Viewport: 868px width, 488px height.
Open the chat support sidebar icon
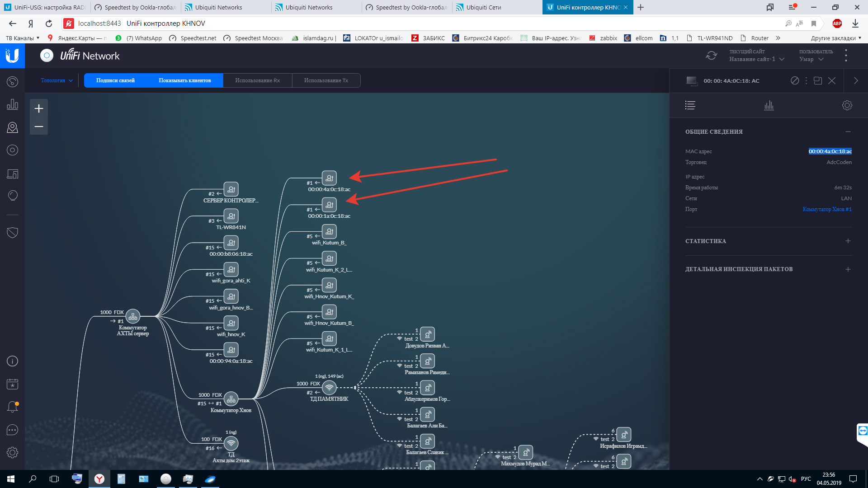(12, 430)
